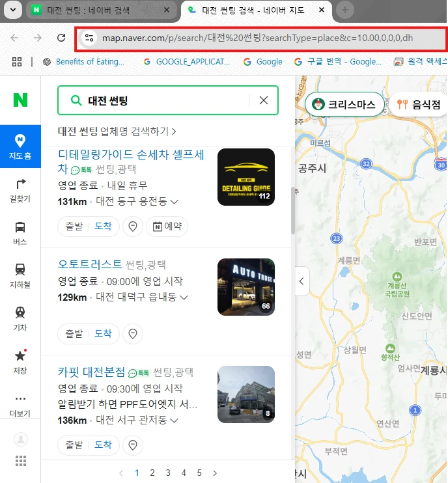
Task: Select the 음식점 map category chip
Action: pyautogui.click(x=419, y=104)
